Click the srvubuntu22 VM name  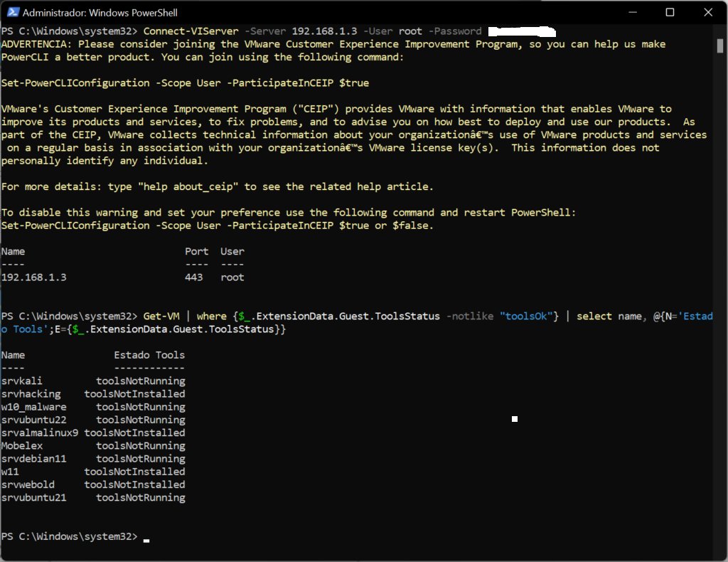coord(33,420)
